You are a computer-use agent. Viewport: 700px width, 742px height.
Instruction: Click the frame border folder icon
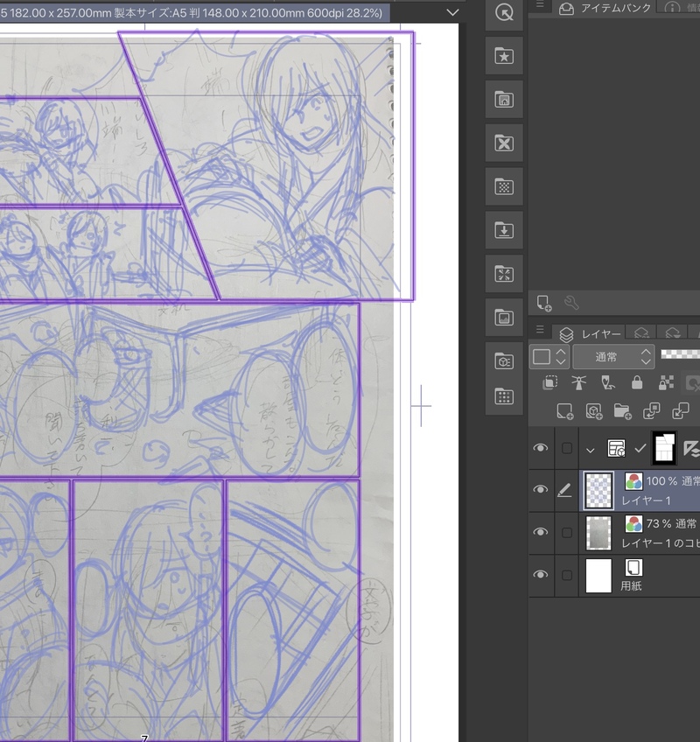click(616, 448)
